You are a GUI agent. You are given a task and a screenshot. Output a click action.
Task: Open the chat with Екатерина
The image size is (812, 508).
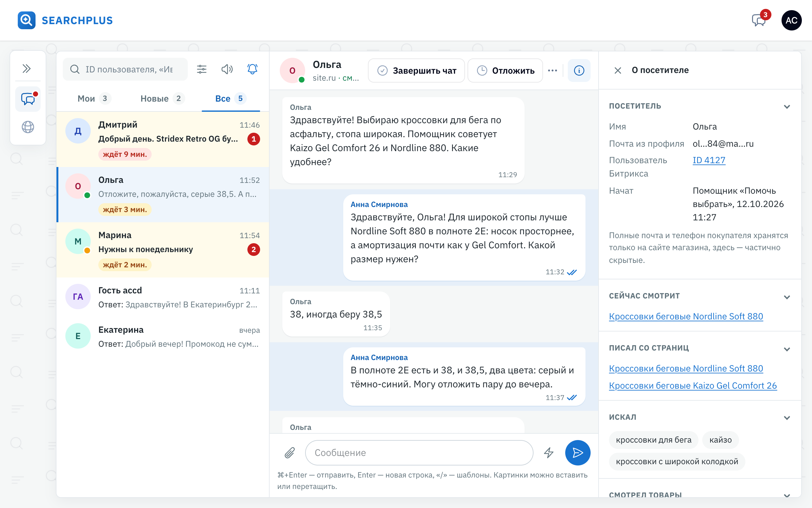coord(163,336)
